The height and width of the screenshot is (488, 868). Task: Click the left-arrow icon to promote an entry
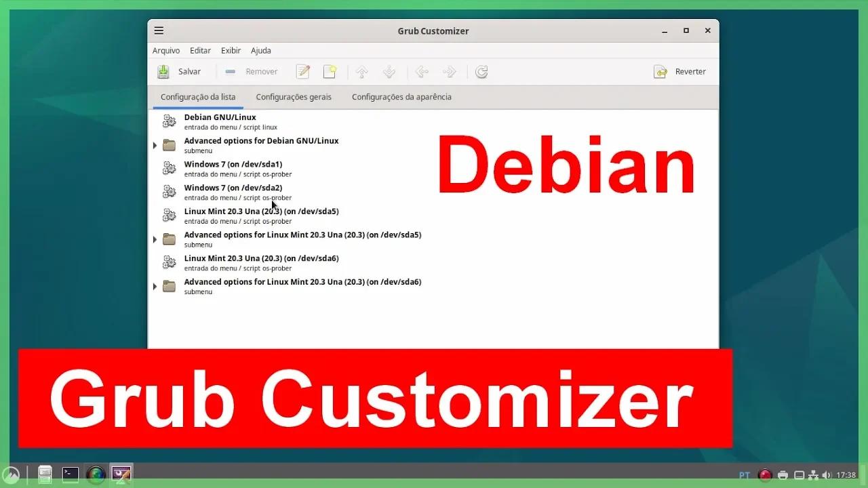[x=422, y=71]
